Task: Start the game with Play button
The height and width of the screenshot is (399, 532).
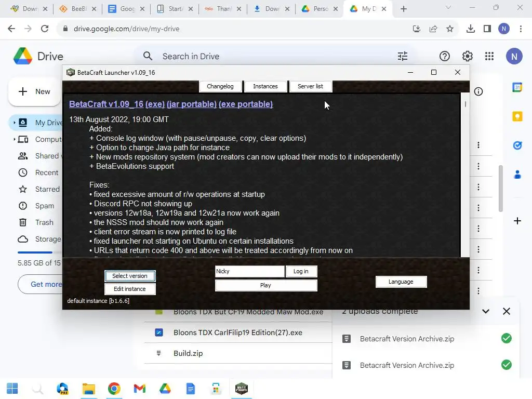Action: (266, 285)
